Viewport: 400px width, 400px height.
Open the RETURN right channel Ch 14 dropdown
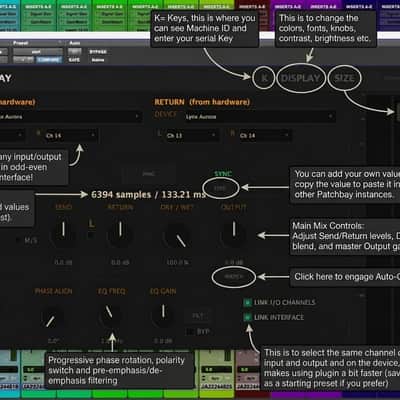pyautogui.click(x=265, y=136)
